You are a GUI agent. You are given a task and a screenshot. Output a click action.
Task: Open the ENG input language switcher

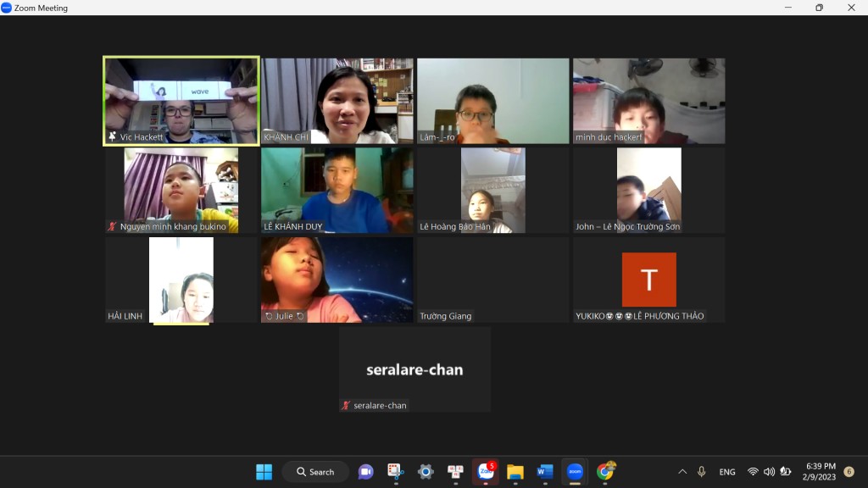(727, 472)
